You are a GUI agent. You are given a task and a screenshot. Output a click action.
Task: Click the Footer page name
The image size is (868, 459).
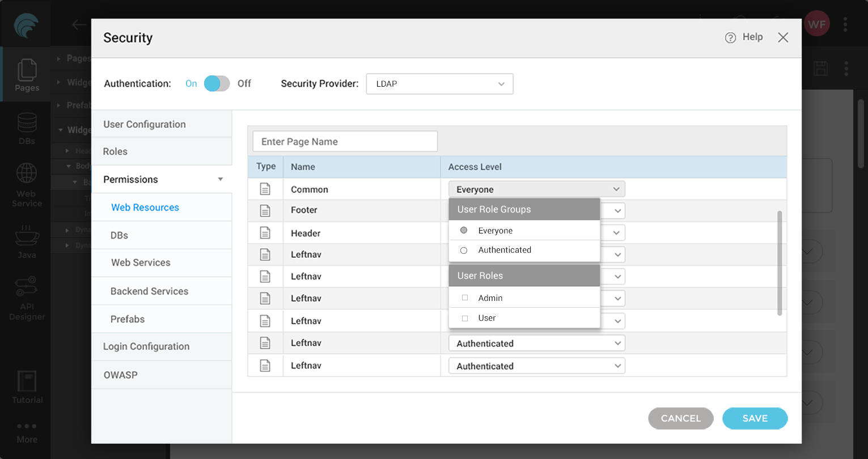click(304, 210)
